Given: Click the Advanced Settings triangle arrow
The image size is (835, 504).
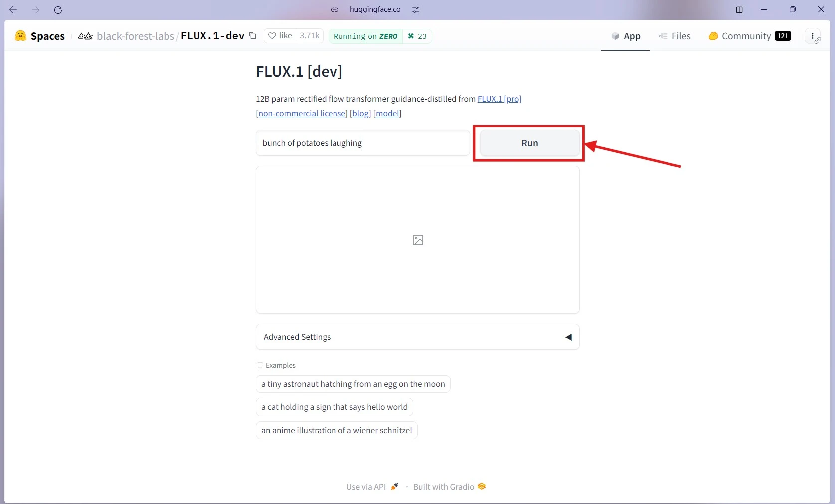Looking at the screenshot, I should (568, 337).
